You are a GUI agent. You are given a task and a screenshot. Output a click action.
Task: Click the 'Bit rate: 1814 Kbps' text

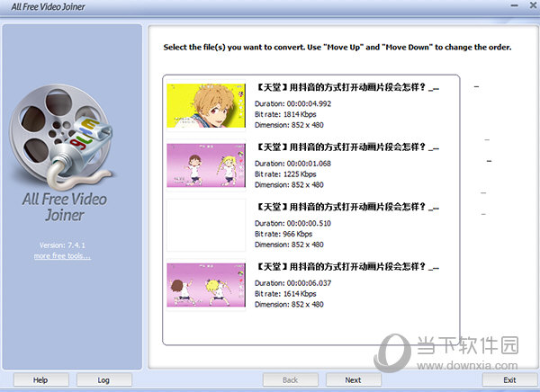(285, 114)
